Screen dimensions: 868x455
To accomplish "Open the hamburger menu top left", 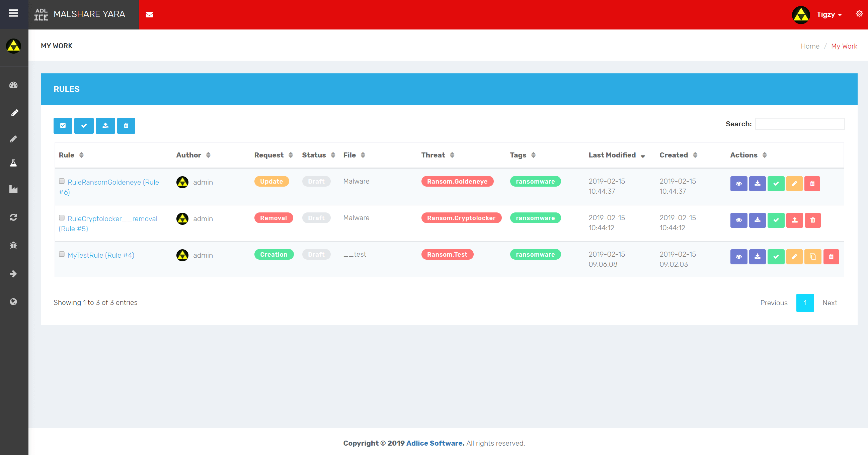I will coord(13,13).
